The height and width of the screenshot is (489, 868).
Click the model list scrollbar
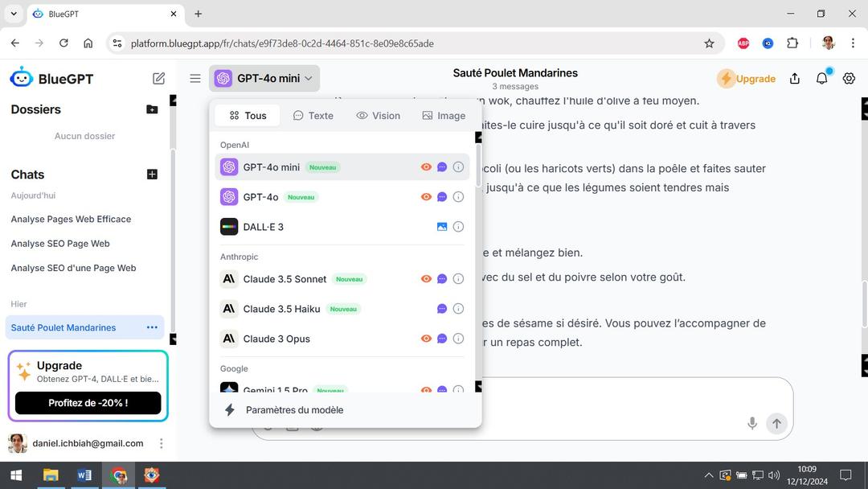pyautogui.click(x=479, y=165)
